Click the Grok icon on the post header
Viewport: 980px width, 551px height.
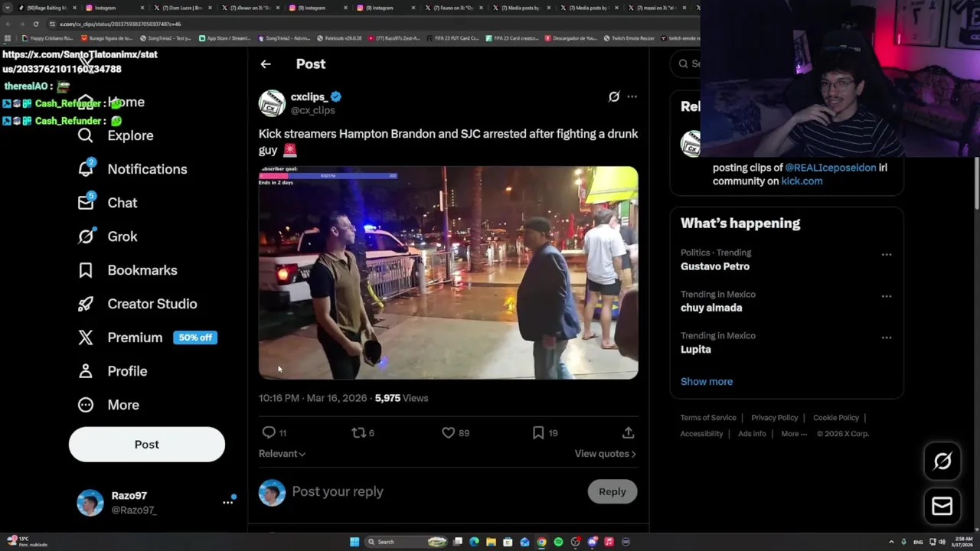614,96
